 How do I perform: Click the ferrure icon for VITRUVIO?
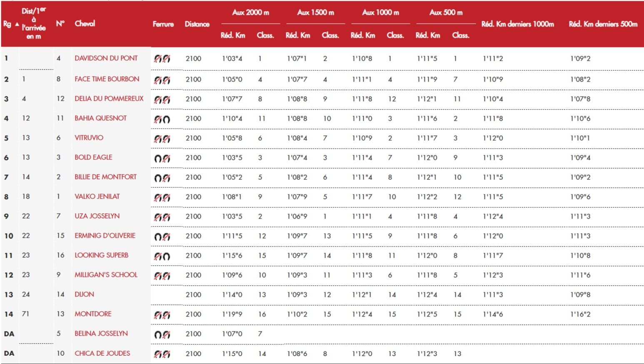pyautogui.click(x=162, y=139)
